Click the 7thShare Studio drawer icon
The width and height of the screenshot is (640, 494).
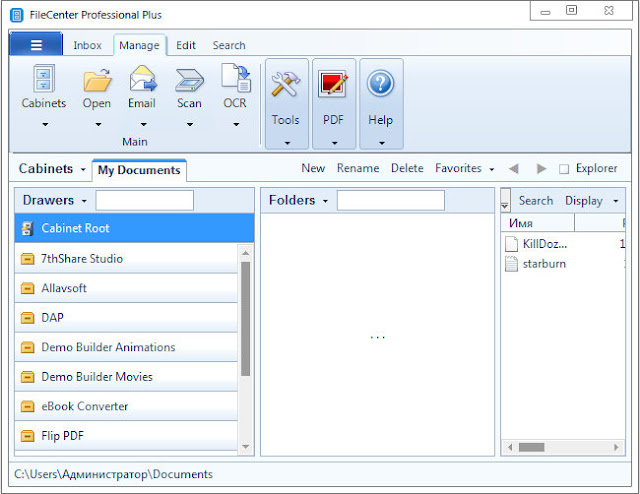point(27,259)
